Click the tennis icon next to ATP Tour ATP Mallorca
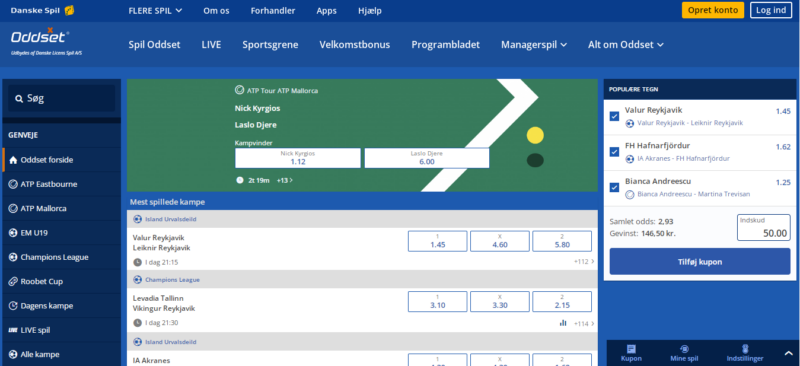The height and width of the screenshot is (366, 800). pos(239,90)
